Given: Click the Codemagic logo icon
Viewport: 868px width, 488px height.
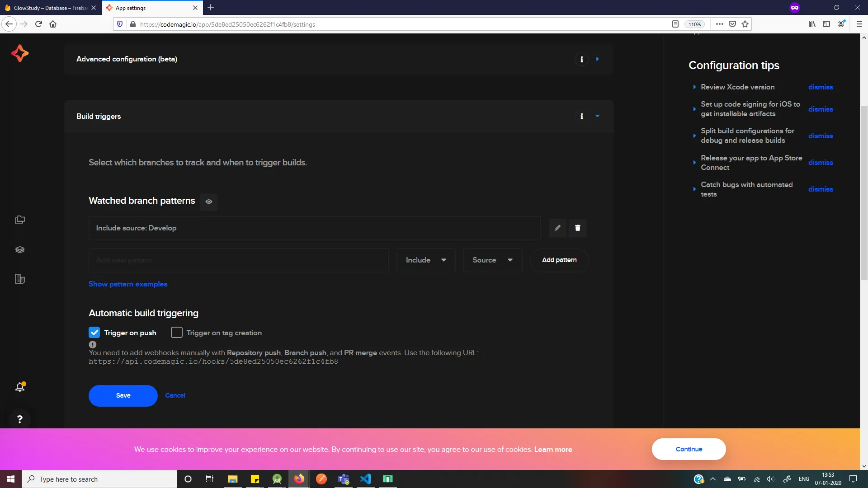Looking at the screenshot, I should tap(20, 53).
